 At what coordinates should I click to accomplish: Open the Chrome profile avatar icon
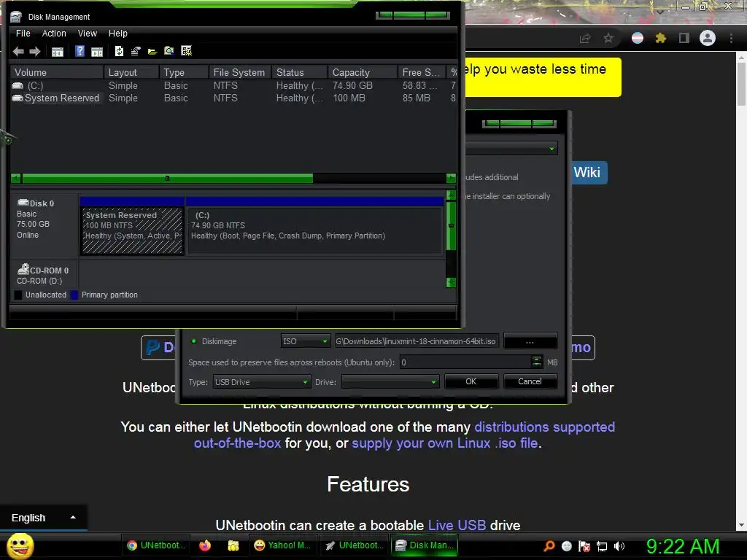[708, 38]
